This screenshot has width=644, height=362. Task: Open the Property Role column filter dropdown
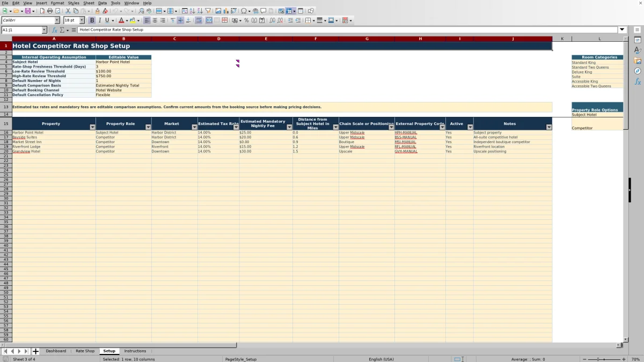pos(148,127)
